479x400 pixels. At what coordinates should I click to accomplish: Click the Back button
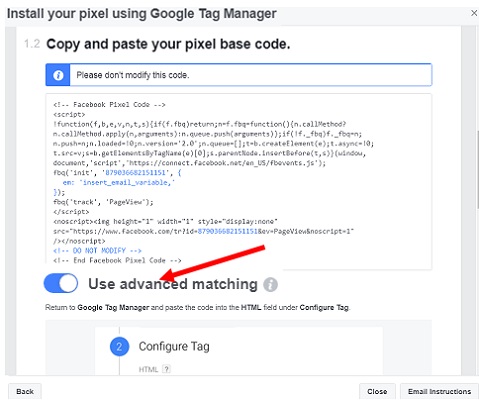click(25, 391)
